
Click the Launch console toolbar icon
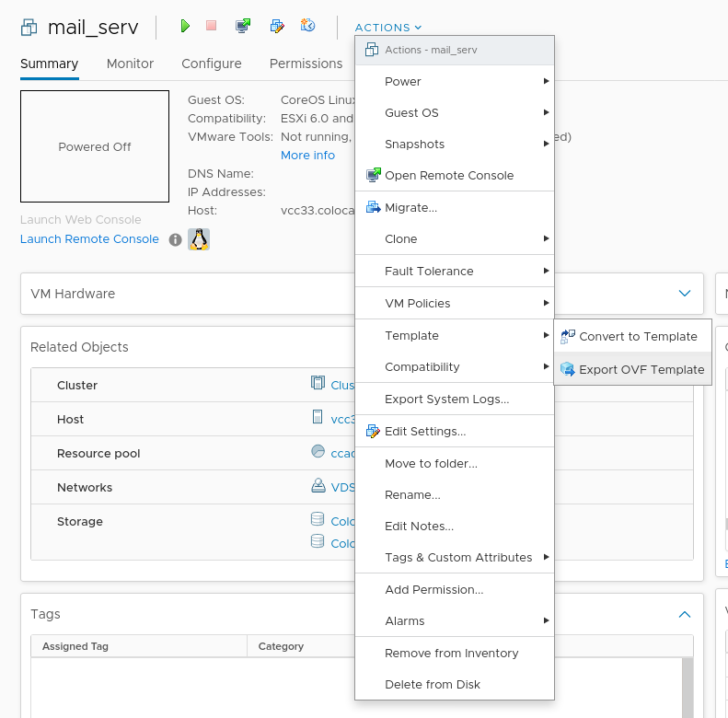point(243,26)
